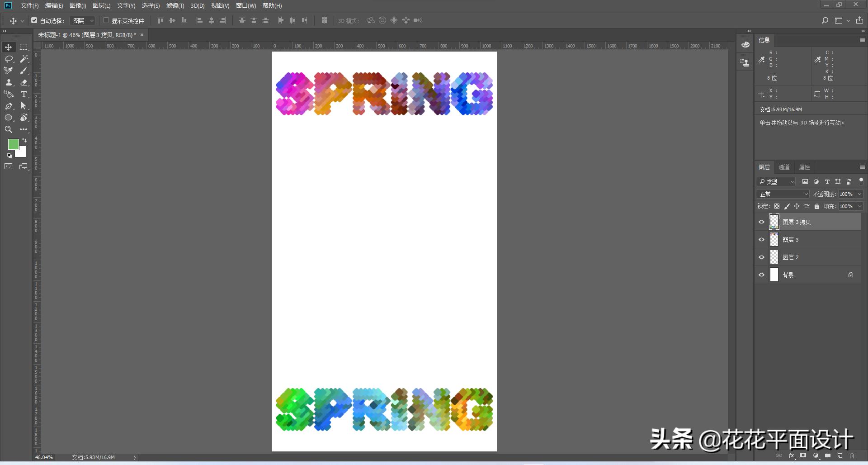Select the Horizontal Type tool
This screenshot has width=868, height=465.
coord(24,94)
